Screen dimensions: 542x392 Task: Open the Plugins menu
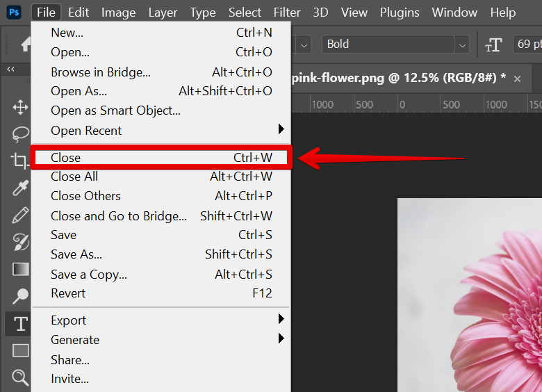point(400,13)
